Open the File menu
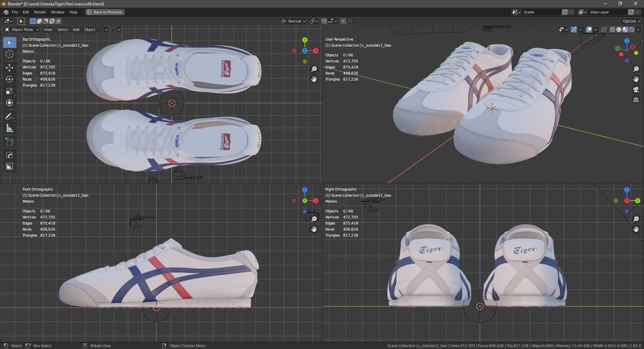 tap(15, 12)
